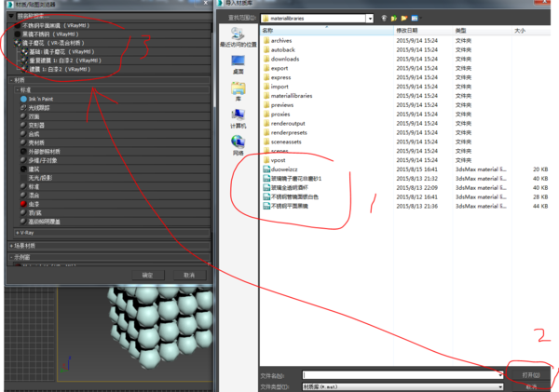Expand the 场景材质 scene materials rollout

109,246
